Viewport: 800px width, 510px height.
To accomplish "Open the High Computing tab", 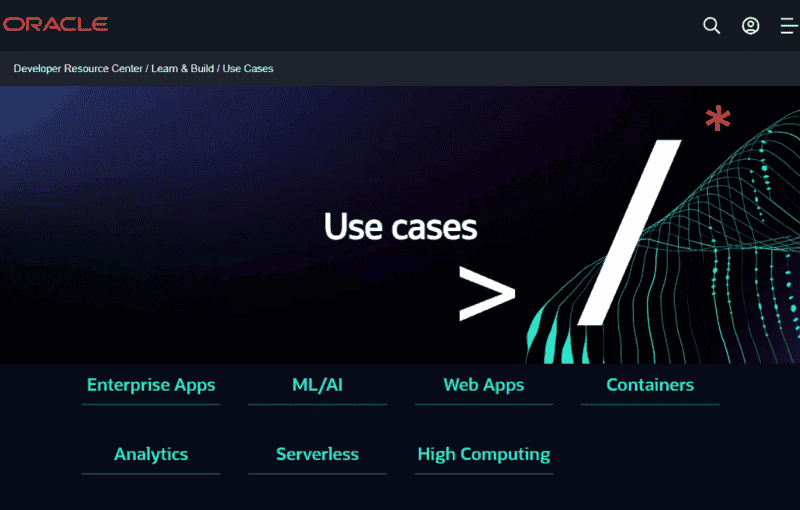I will tap(483, 454).
